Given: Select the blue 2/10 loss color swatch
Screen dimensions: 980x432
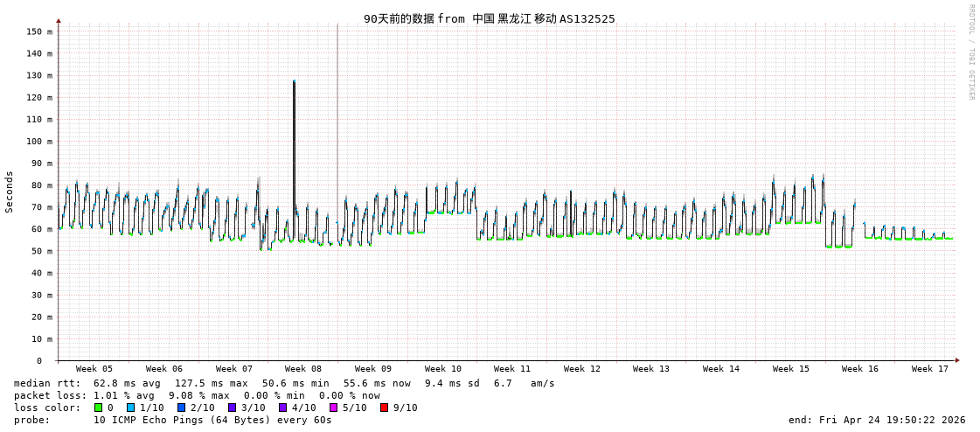Looking at the screenshot, I should point(182,408).
